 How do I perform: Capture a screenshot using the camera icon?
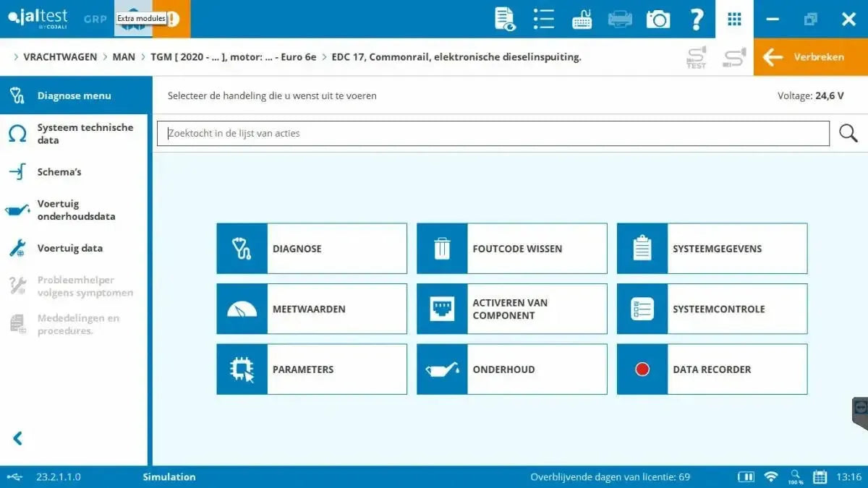(x=658, y=19)
